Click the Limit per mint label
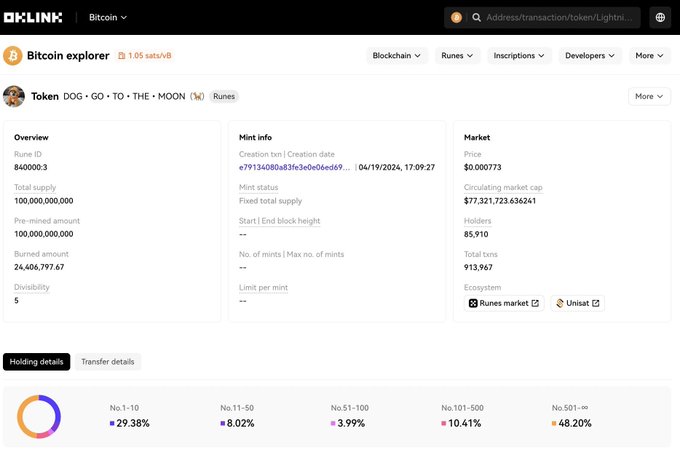This screenshot has height=455, width=680. pos(263,288)
